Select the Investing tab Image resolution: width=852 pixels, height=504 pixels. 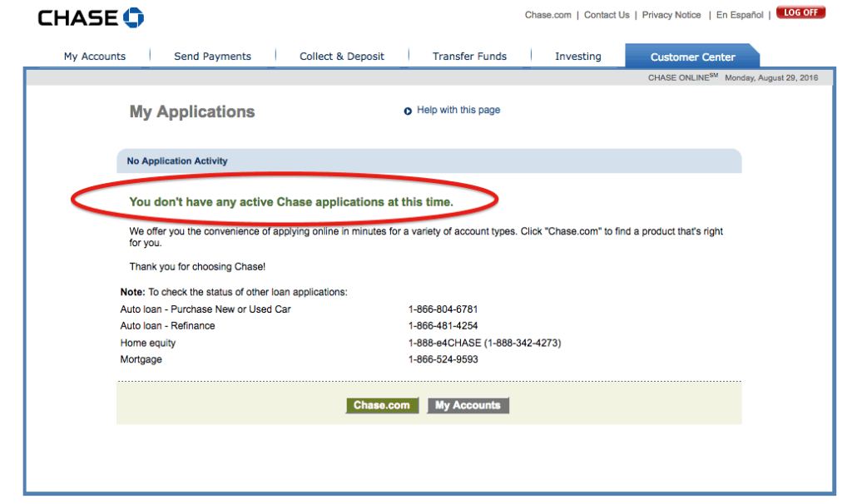[x=578, y=56]
